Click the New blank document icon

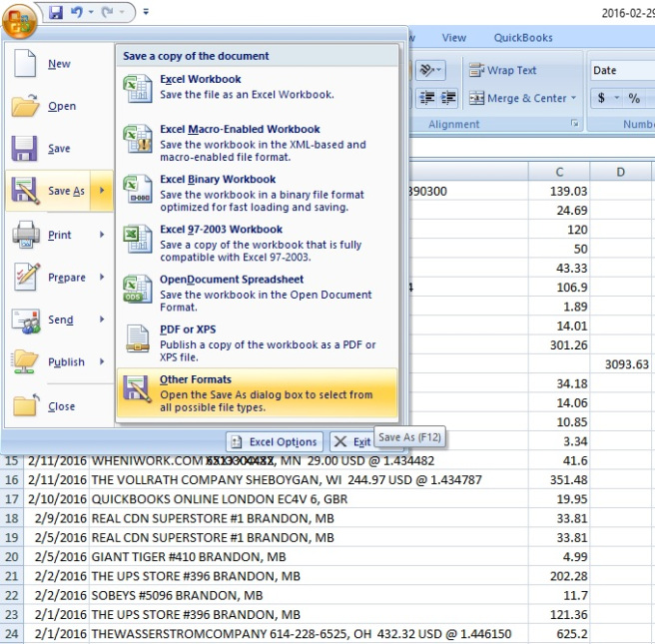point(25,64)
